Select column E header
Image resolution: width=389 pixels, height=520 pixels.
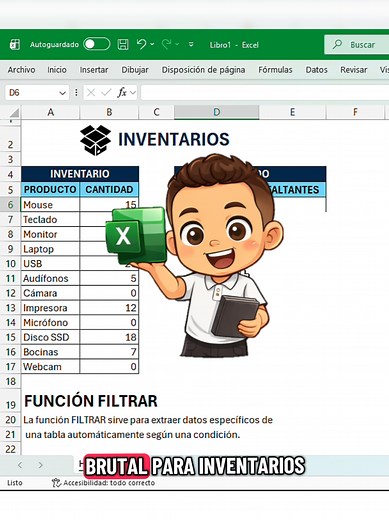click(292, 112)
